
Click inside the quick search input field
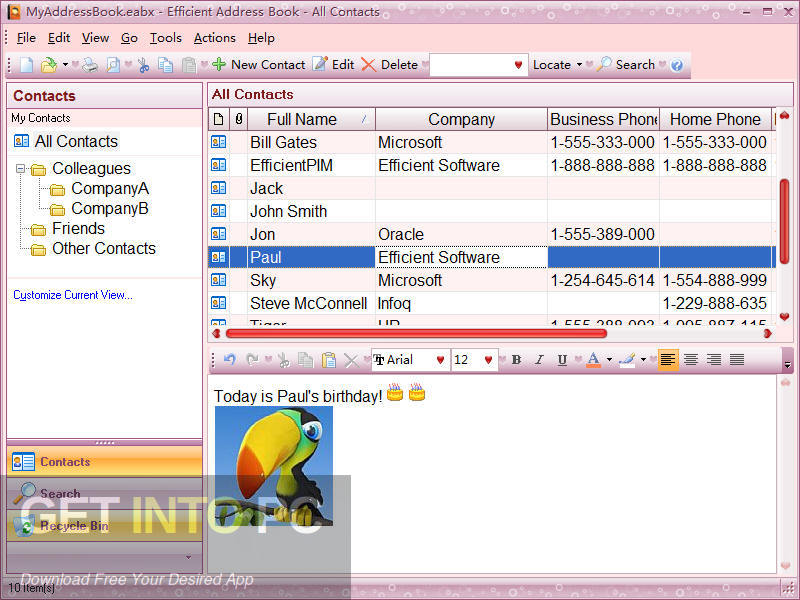click(470, 65)
